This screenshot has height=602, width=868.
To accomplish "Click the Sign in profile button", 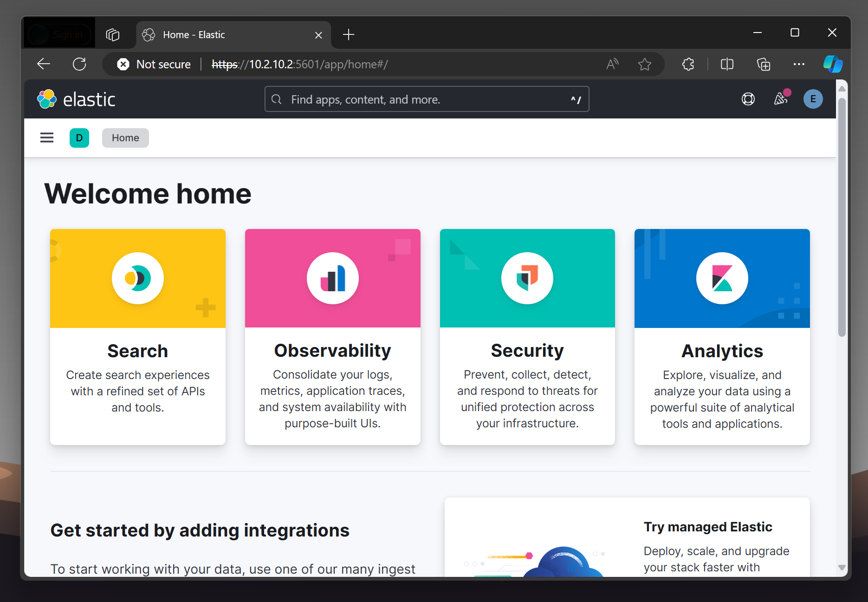I will (x=59, y=34).
